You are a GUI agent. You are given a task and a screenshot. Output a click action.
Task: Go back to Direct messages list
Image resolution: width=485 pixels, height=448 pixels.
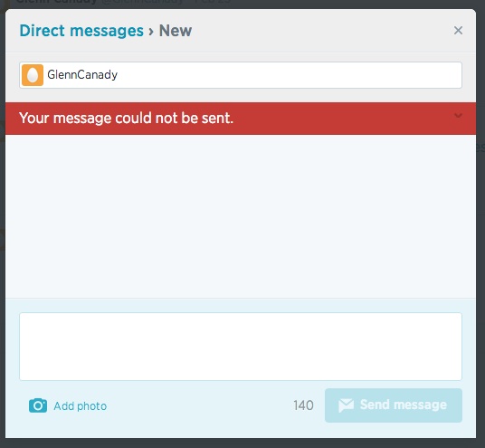point(81,31)
